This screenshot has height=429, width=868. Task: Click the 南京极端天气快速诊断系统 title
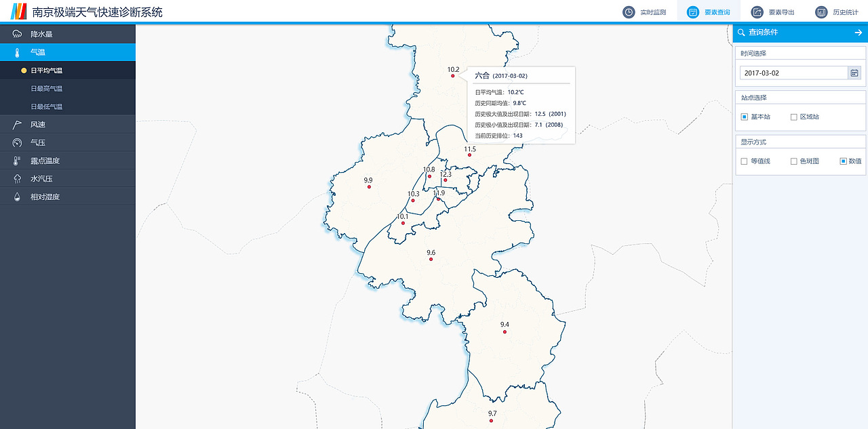tap(98, 12)
